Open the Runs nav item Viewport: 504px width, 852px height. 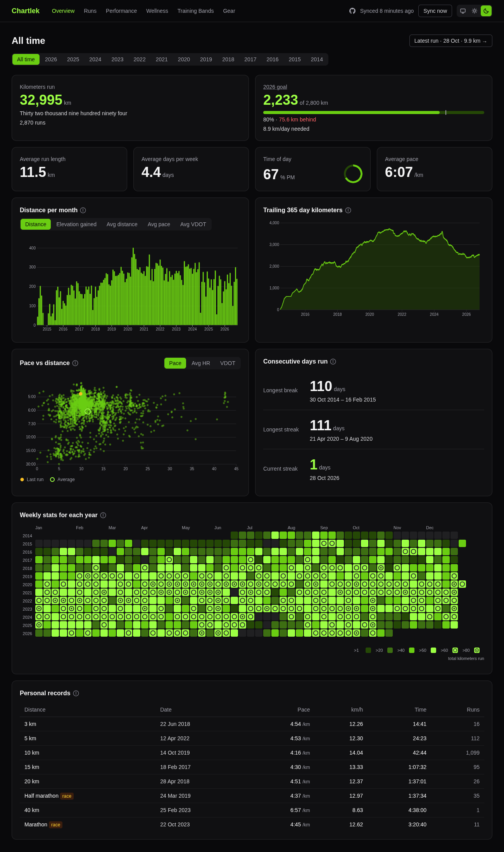(x=90, y=11)
